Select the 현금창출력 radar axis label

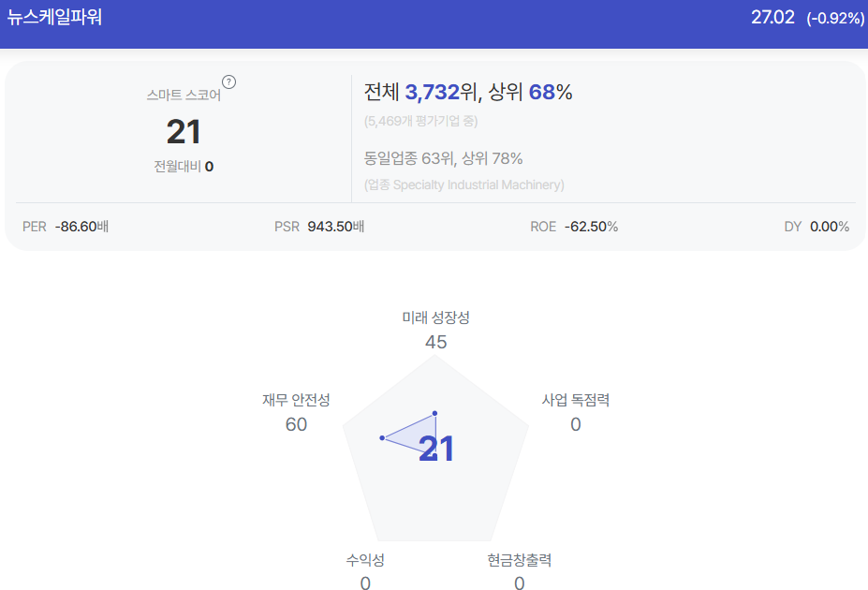click(520, 559)
